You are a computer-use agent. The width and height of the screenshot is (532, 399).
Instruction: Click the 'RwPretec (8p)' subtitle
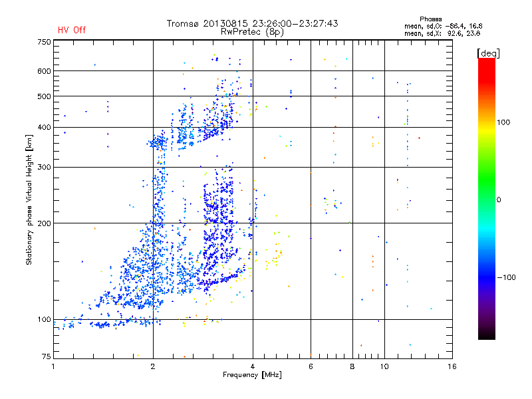[252, 32]
